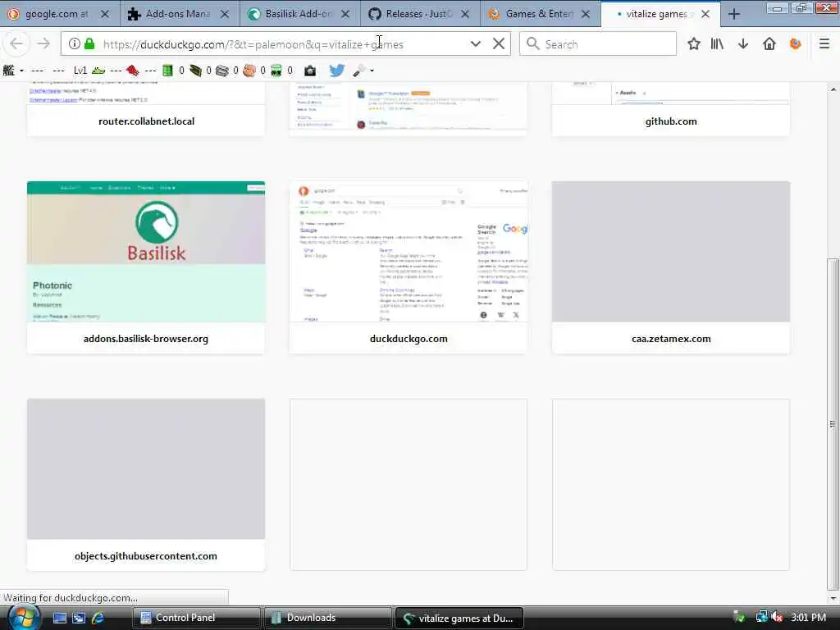Close the Releases GitHub tab

pyautogui.click(x=466, y=14)
